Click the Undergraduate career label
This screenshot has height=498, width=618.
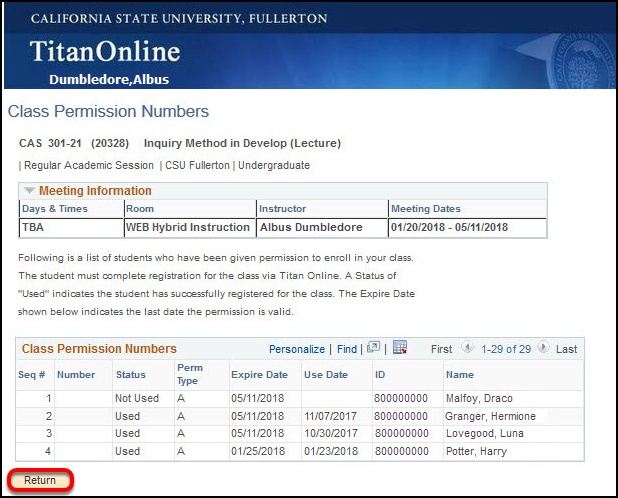pos(274,165)
